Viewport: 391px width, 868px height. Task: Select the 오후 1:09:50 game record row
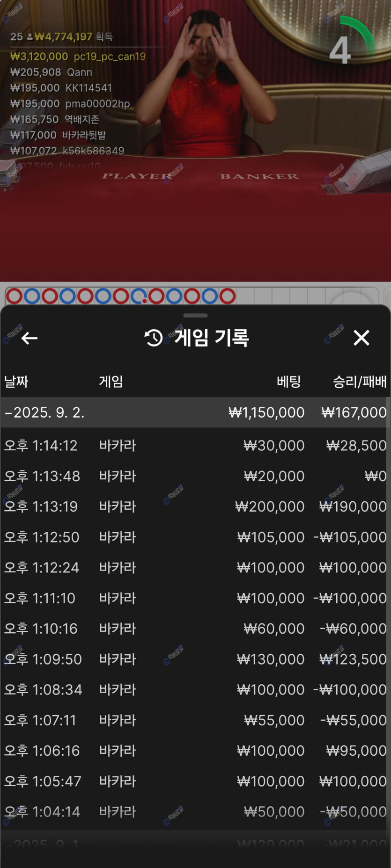195,659
